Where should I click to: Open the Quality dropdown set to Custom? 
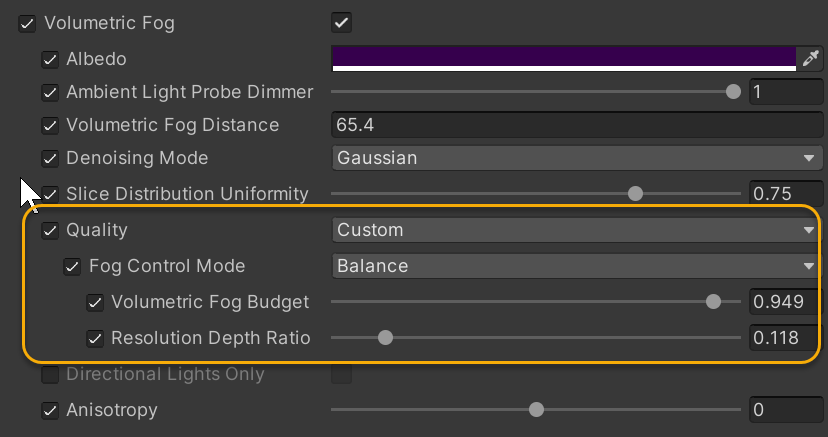pos(576,230)
